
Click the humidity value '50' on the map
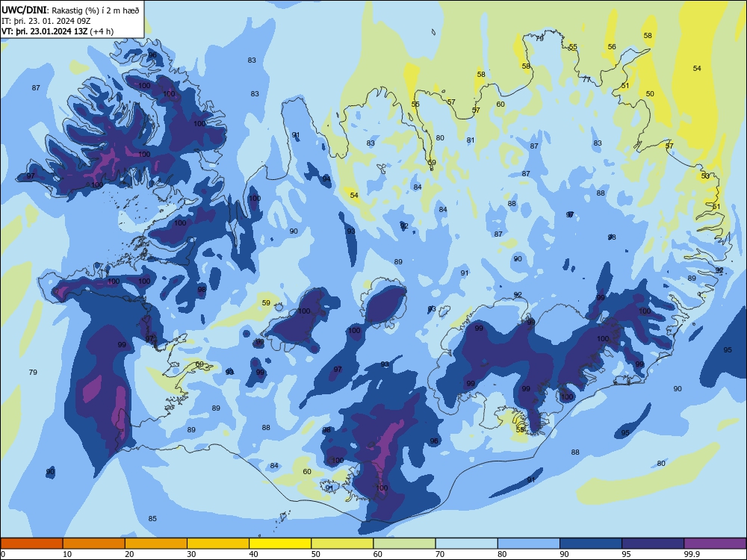tap(651, 94)
